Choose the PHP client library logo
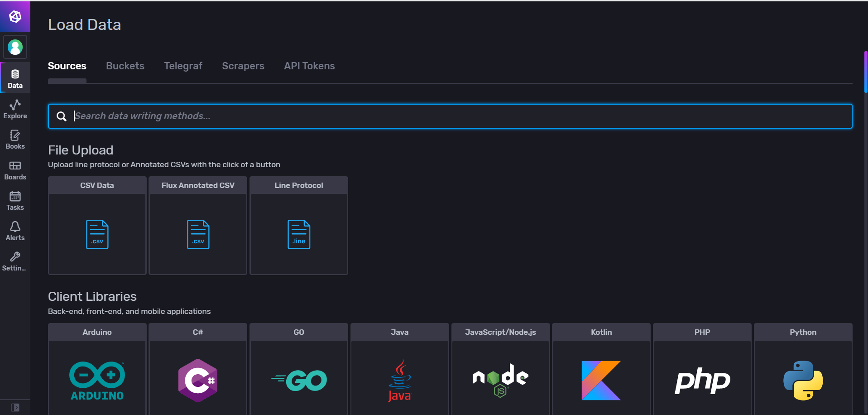The width and height of the screenshot is (868, 415). click(702, 381)
